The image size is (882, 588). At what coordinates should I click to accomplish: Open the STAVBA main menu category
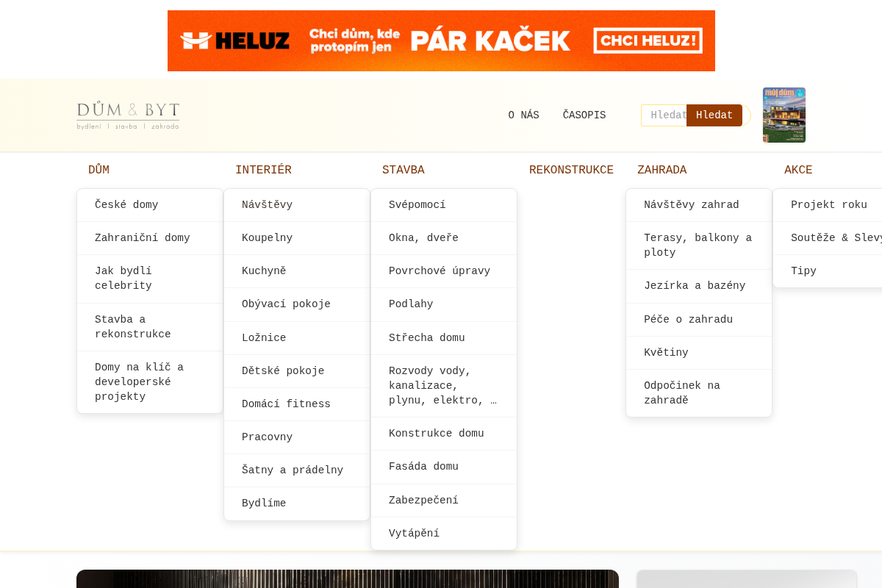[404, 171]
